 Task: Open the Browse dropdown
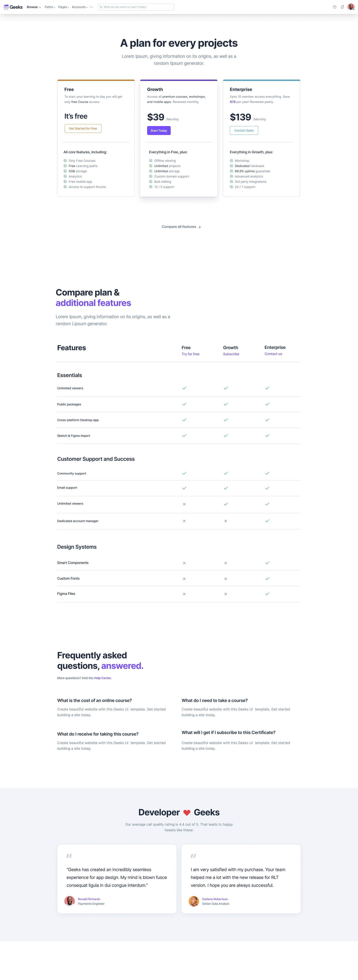[x=33, y=7]
